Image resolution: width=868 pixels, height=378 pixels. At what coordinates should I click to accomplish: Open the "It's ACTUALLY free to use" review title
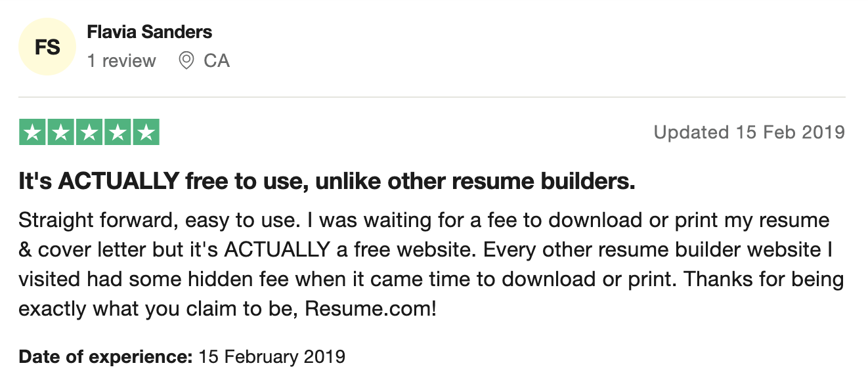click(x=327, y=182)
